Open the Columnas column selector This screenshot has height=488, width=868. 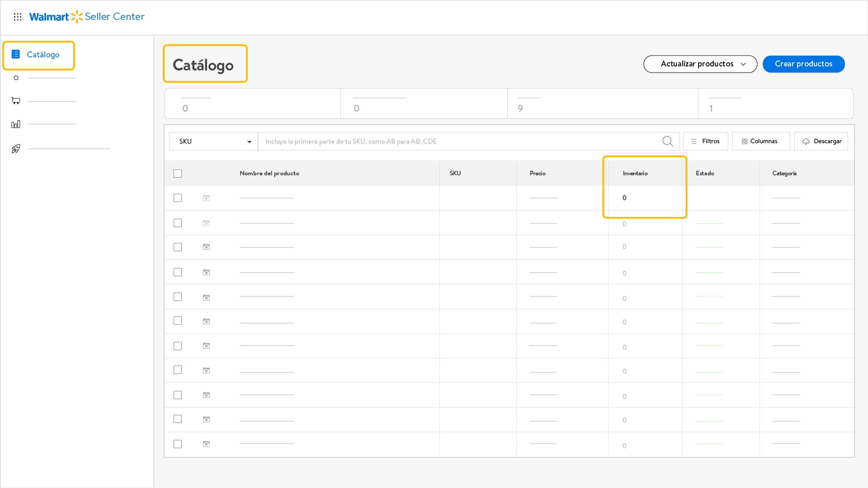tap(760, 141)
